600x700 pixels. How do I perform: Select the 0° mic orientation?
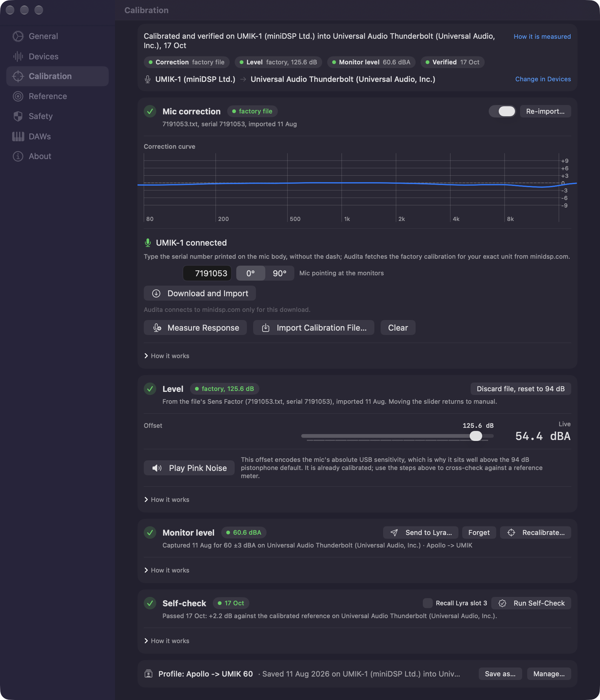coord(250,273)
